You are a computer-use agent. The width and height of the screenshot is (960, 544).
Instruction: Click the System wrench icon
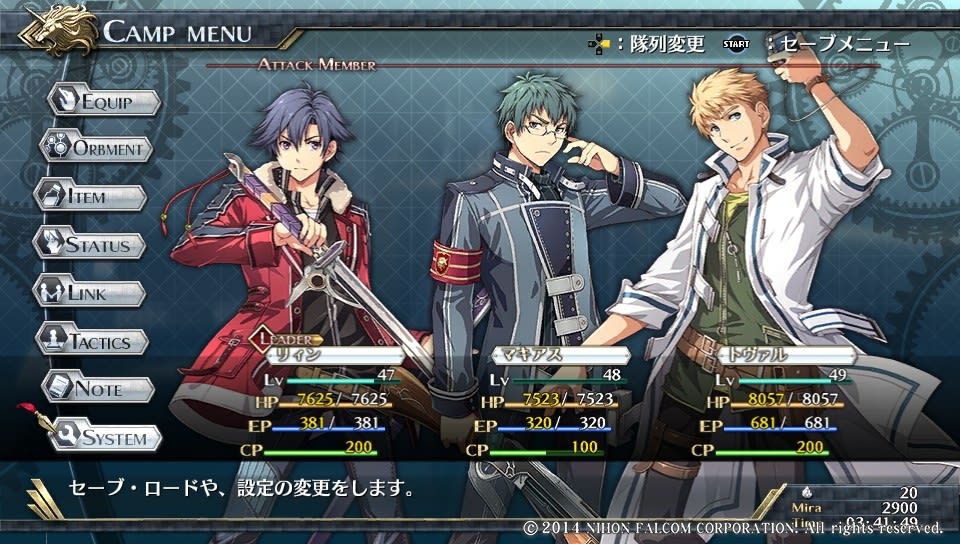click(x=66, y=435)
